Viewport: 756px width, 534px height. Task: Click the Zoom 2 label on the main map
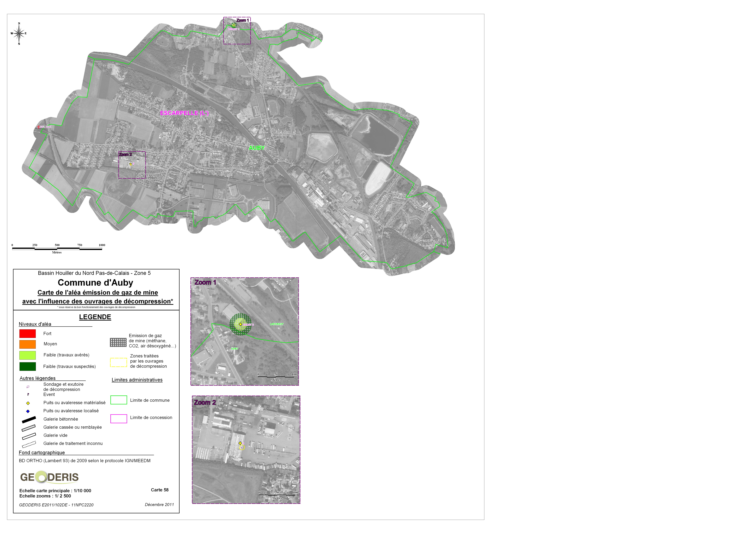(126, 154)
